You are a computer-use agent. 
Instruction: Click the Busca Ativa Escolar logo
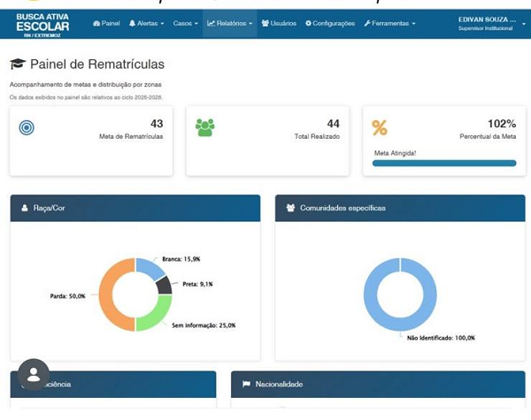coord(42,25)
